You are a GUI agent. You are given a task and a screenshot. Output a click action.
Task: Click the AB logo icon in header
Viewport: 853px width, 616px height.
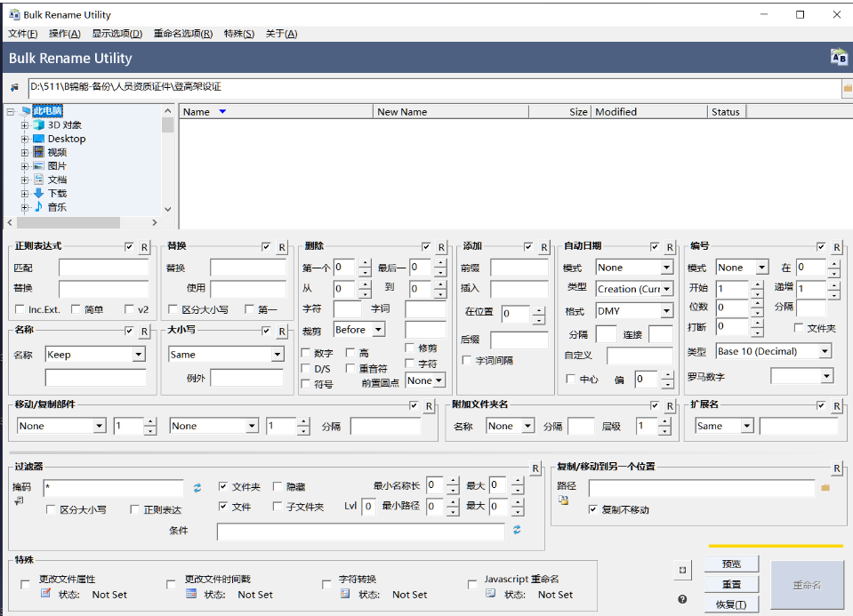[839, 57]
